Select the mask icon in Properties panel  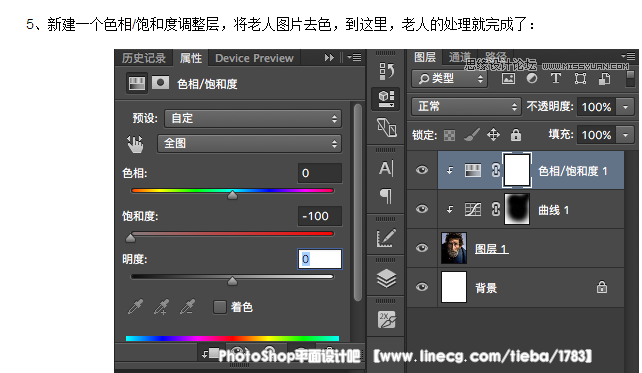(160, 83)
